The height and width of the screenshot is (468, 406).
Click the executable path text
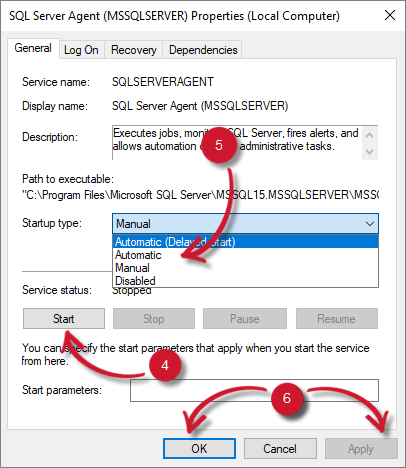click(200, 195)
